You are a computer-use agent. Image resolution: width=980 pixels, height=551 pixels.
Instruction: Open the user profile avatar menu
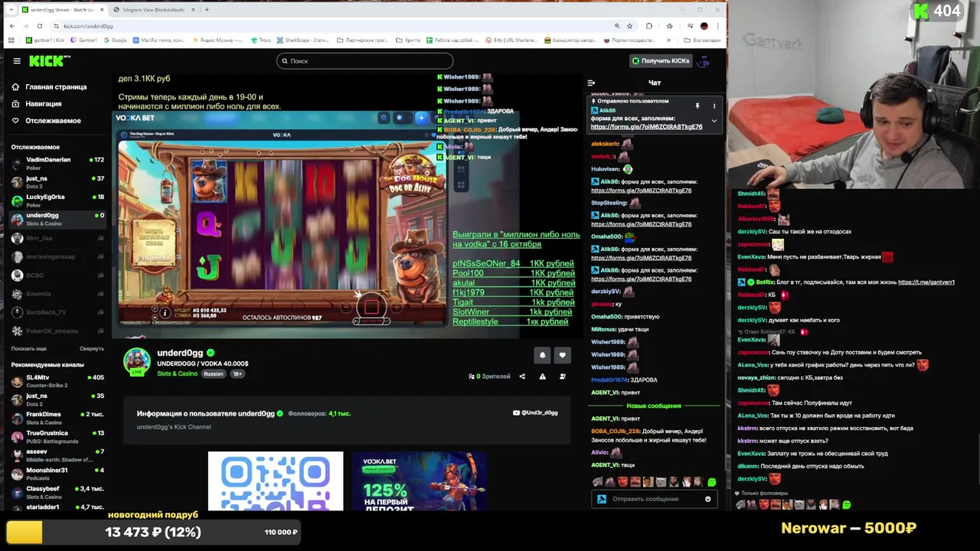click(704, 61)
